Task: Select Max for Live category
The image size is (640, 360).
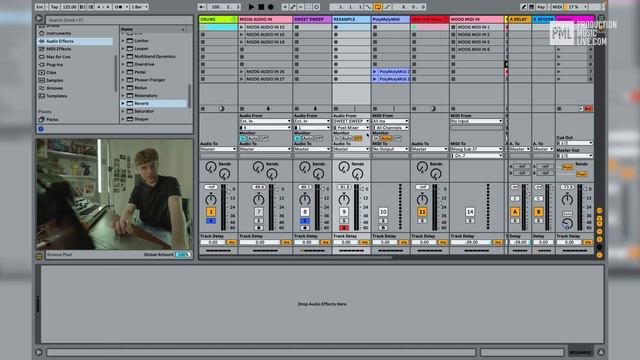Action: (x=58, y=57)
